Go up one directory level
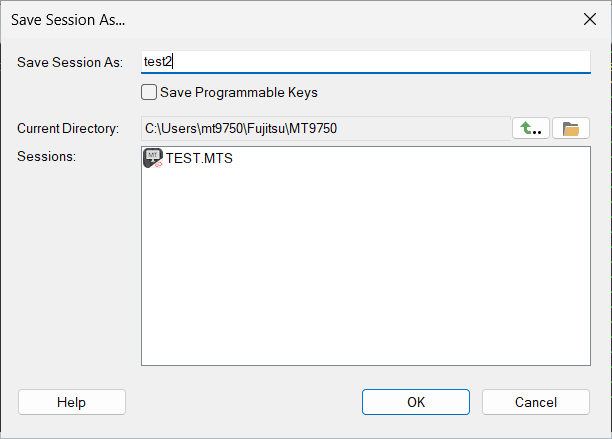The image size is (612, 439). click(x=531, y=128)
